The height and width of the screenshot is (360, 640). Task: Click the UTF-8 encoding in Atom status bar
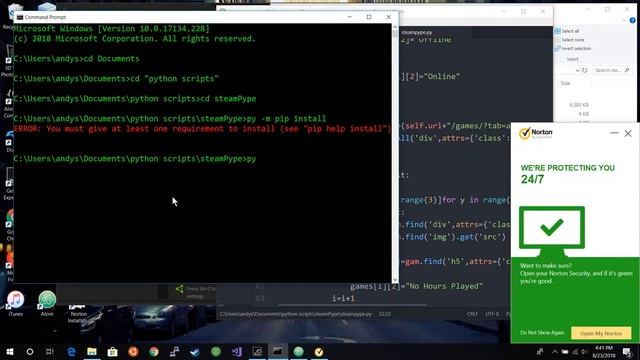[x=492, y=314]
